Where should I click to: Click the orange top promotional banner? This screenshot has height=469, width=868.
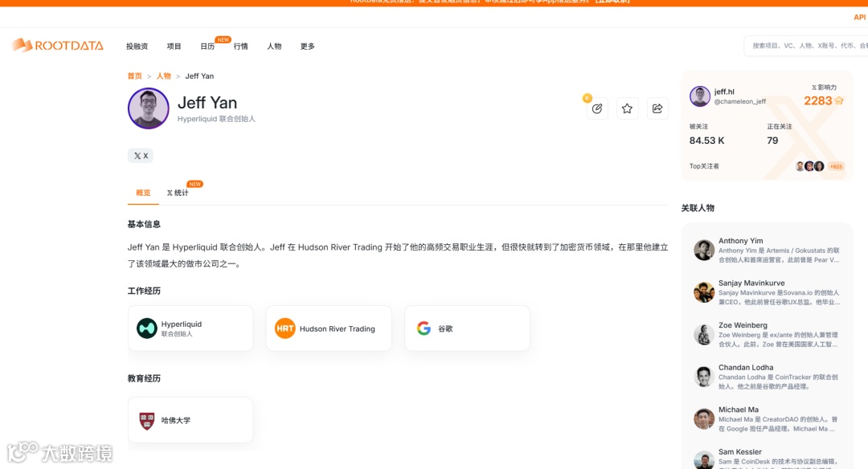[x=434, y=2]
